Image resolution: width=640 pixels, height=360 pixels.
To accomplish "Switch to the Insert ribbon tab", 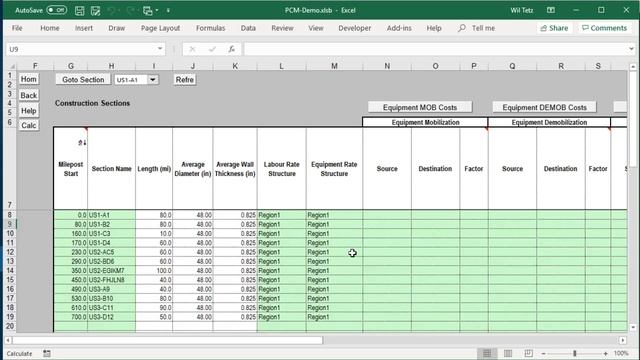I will point(84,28).
